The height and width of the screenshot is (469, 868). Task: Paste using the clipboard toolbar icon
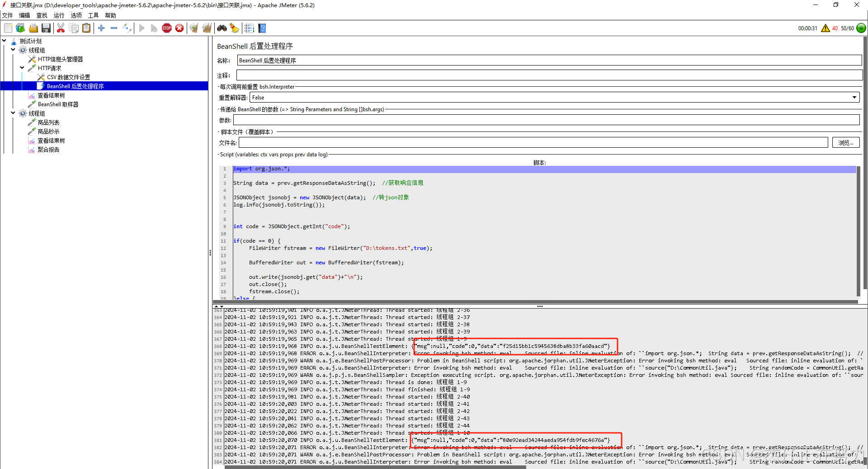pos(86,28)
